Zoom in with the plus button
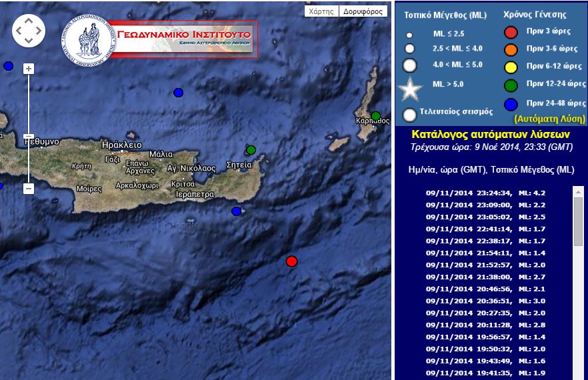 [x=29, y=69]
